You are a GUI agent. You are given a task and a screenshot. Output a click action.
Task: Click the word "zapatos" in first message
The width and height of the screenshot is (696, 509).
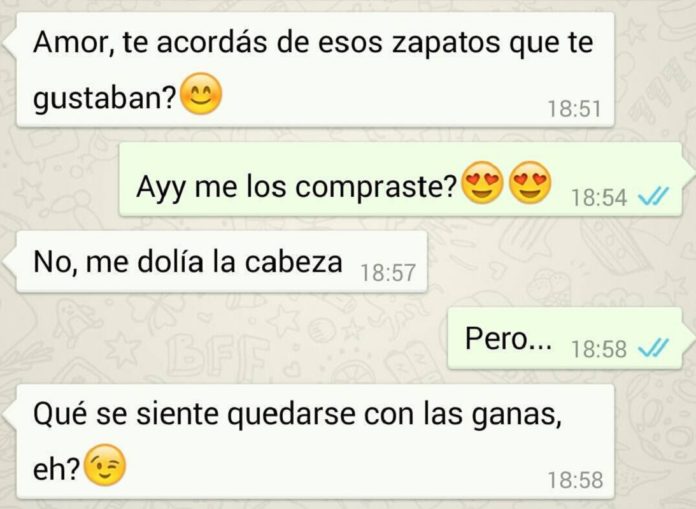click(x=447, y=43)
